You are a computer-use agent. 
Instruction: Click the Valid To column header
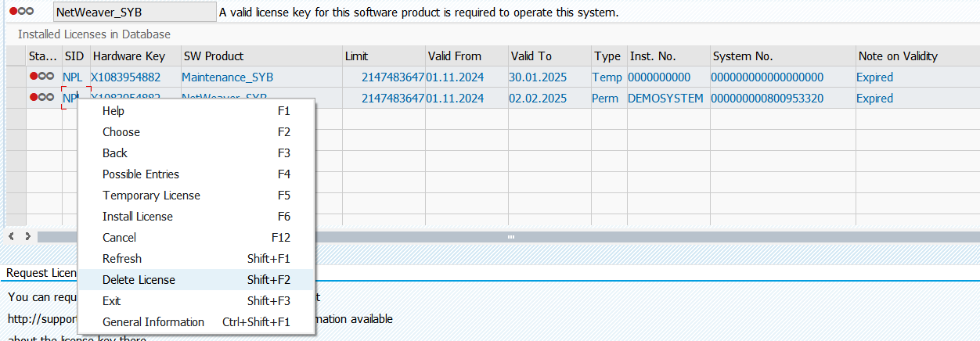pyautogui.click(x=549, y=56)
